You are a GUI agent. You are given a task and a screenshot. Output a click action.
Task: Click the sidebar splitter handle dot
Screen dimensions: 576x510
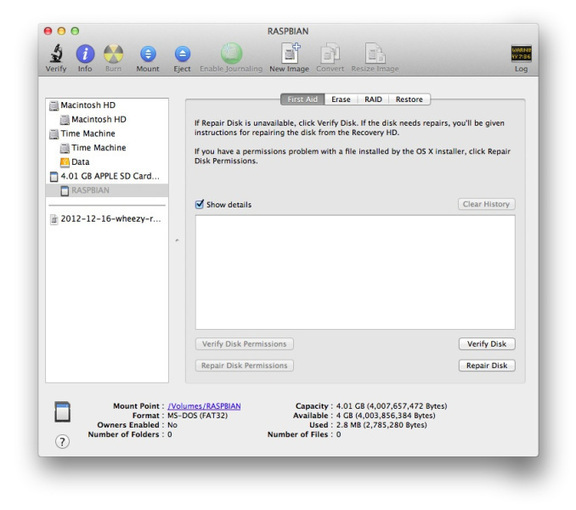click(x=177, y=240)
